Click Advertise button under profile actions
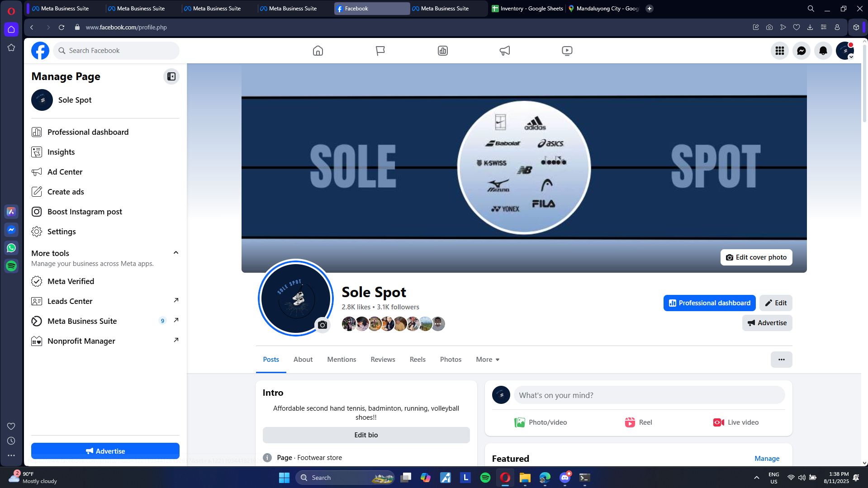The height and width of the screenshot is (488, 868). 767,323
